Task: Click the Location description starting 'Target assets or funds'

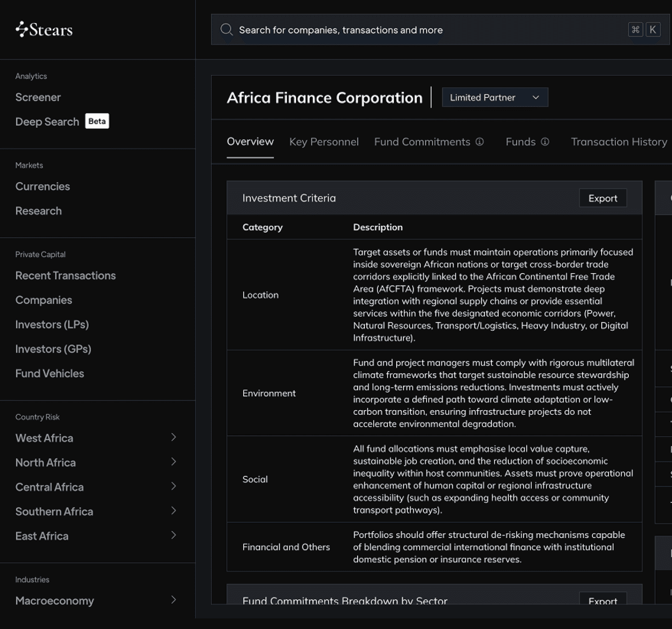Action: (493, 295)
